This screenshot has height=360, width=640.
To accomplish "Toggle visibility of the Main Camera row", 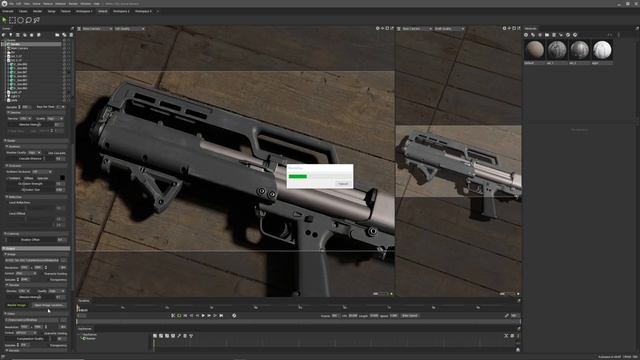I will point(64,48).
